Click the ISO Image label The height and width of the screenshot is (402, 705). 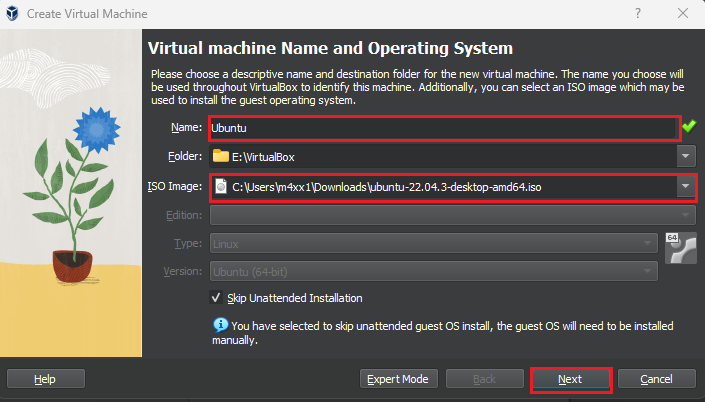click(175, 186)
